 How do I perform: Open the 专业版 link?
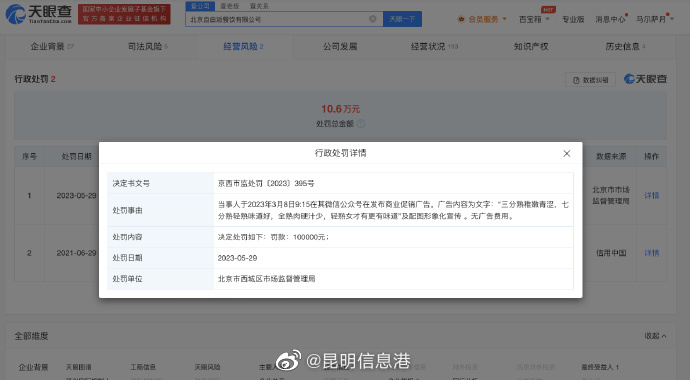point(573,19)
